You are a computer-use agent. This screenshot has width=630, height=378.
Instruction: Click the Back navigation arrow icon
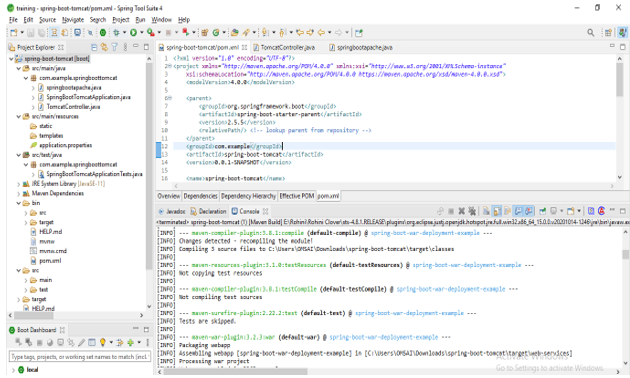pos(321,33)
